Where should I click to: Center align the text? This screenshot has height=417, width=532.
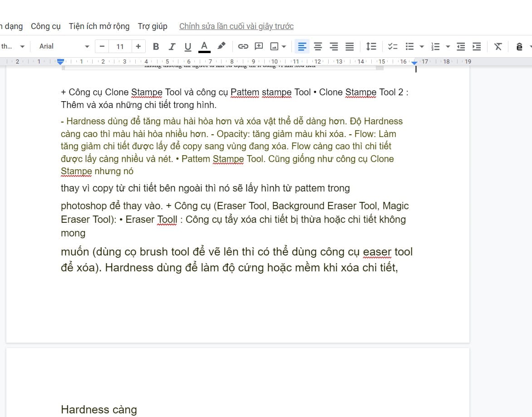[318, 46]
